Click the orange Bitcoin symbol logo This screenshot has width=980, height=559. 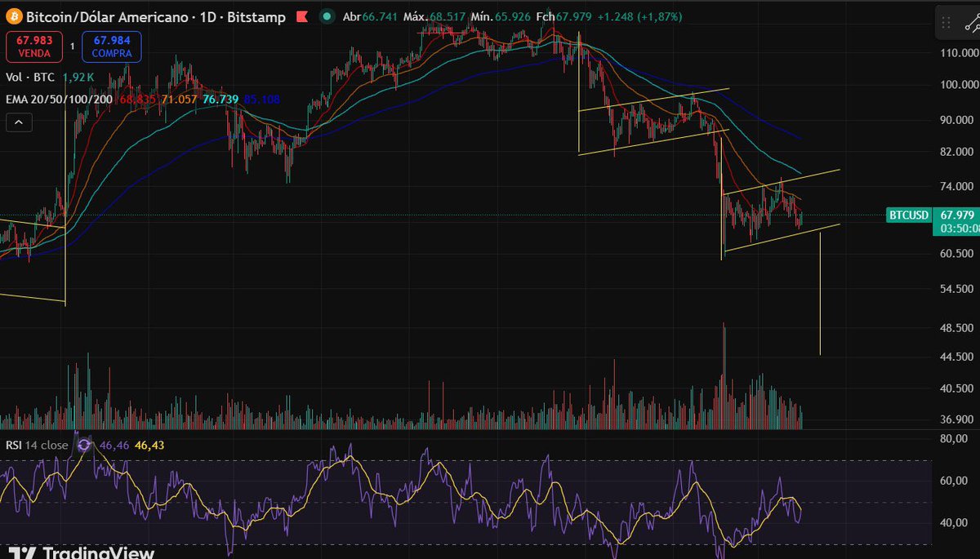click(14, 16)
